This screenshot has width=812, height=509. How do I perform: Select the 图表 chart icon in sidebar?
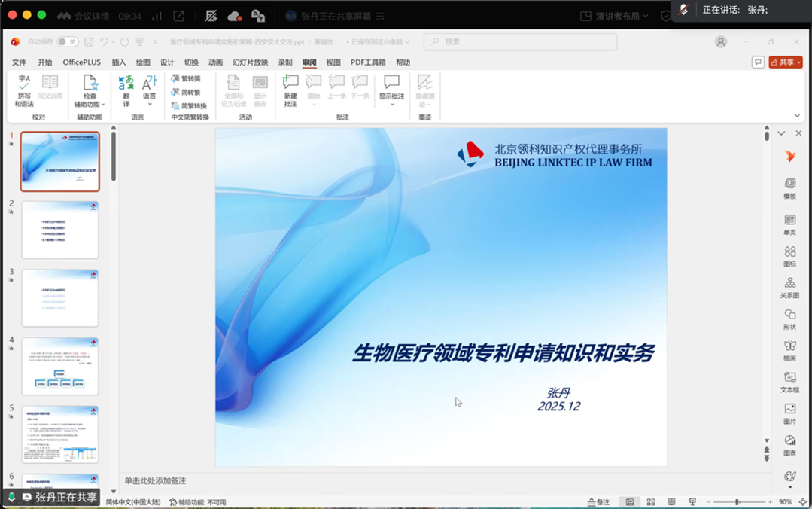[789, 444]
